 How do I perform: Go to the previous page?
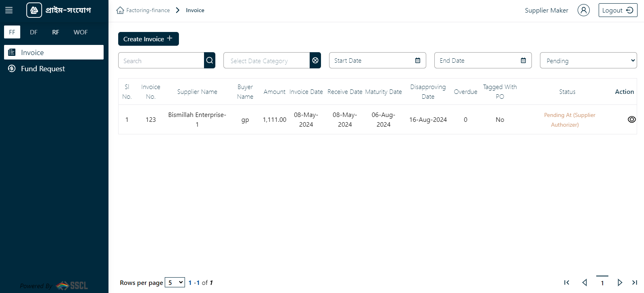584,282
